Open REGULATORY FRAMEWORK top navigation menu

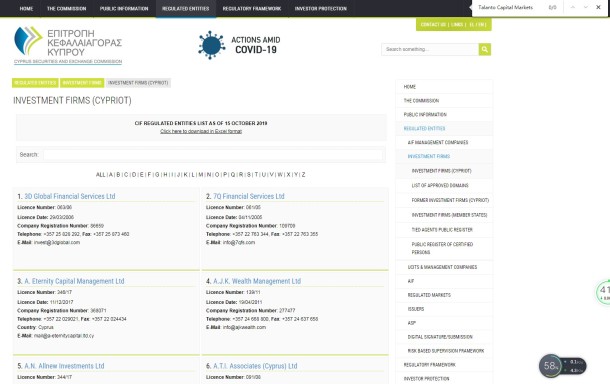point(252,9)
